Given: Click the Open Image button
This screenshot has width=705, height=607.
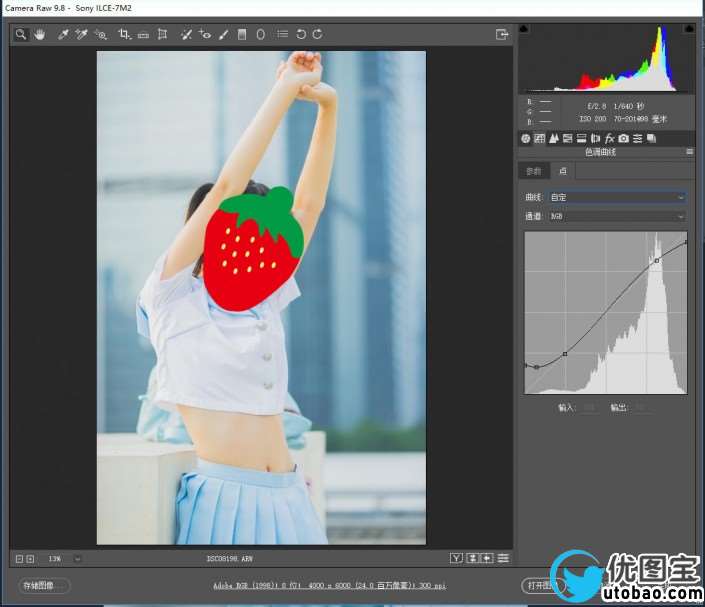Looking at the screenshot, I should click(543, 586).
